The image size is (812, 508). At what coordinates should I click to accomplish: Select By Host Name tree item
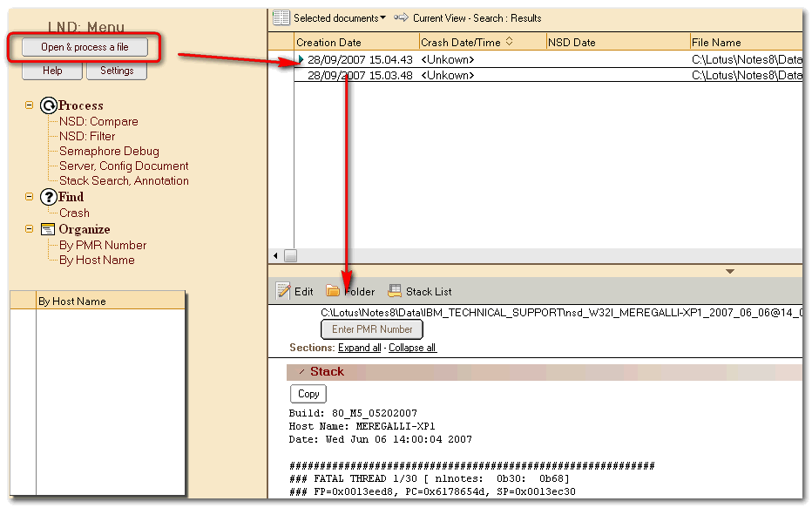(97, 260)
